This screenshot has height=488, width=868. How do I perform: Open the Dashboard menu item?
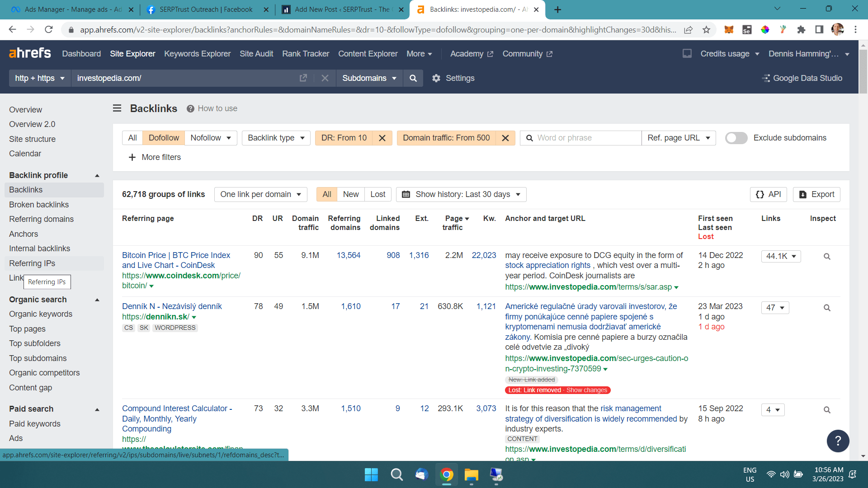pyautogui.click(x=81, y=54)
